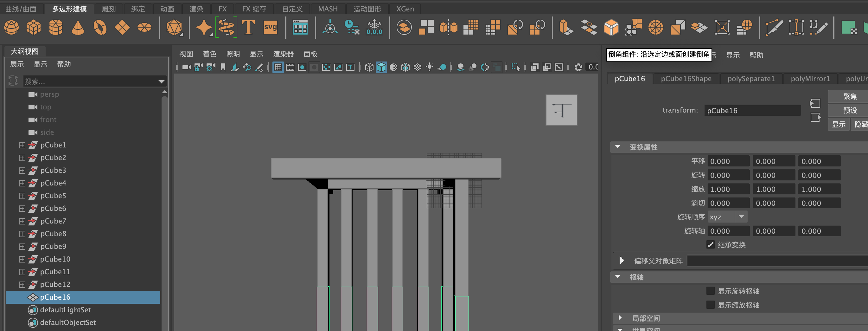
Task: Toggle the viewport grid display icon
Action: coord(278,68)
